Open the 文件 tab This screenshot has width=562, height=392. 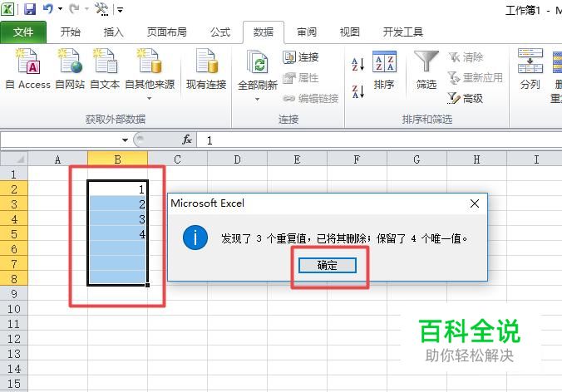[x=23, y=32]
